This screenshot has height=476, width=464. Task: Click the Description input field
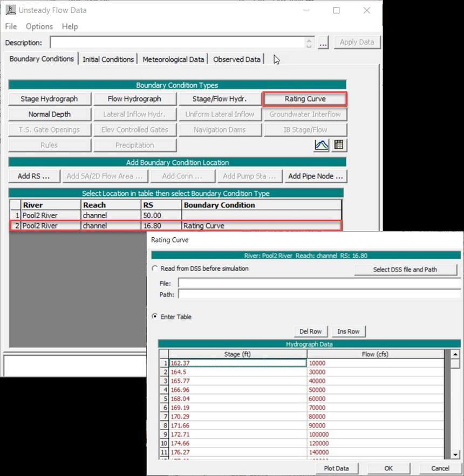178,43
